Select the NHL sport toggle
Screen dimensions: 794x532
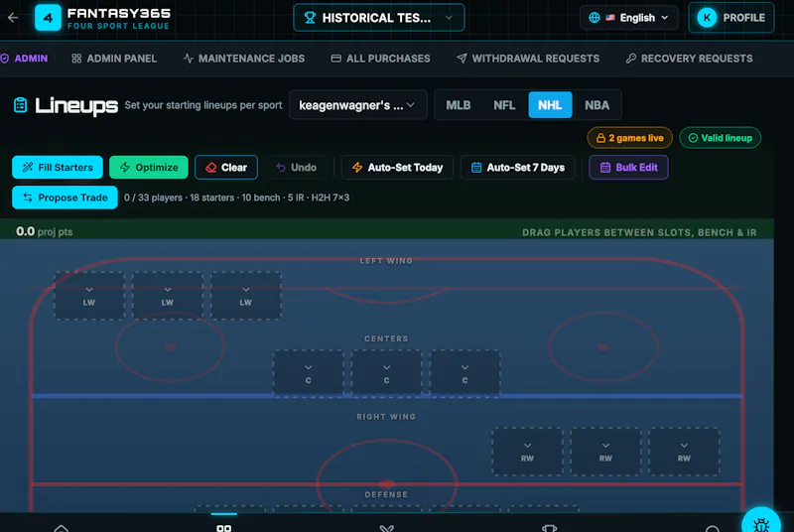tap(550, 105)
